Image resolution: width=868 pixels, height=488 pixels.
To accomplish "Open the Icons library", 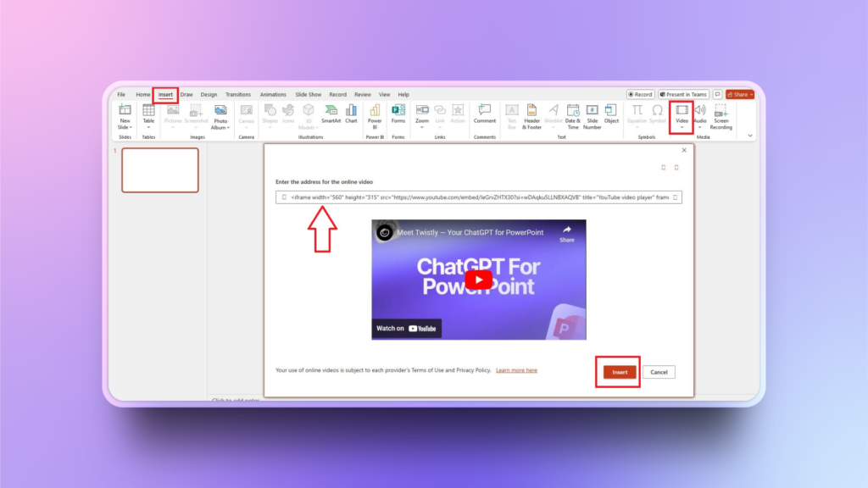I will coord(288,114).
